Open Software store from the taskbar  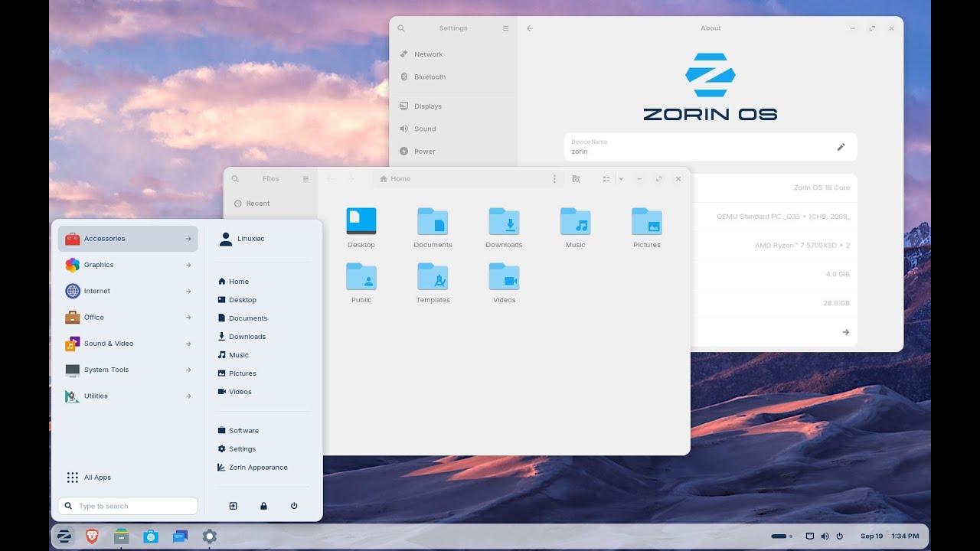151,536
